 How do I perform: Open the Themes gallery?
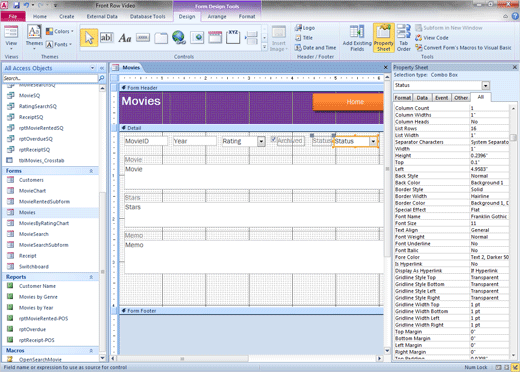[x=34, y=37]
